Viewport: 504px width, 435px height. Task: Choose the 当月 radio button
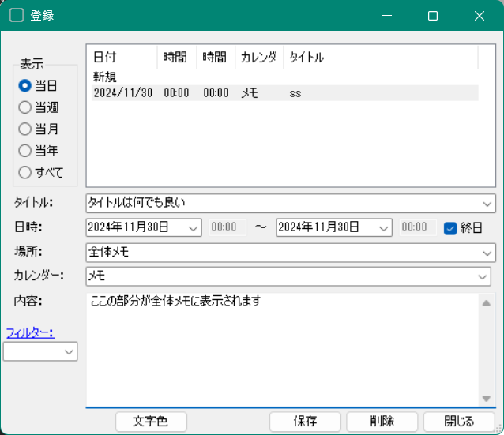(25, 129)
